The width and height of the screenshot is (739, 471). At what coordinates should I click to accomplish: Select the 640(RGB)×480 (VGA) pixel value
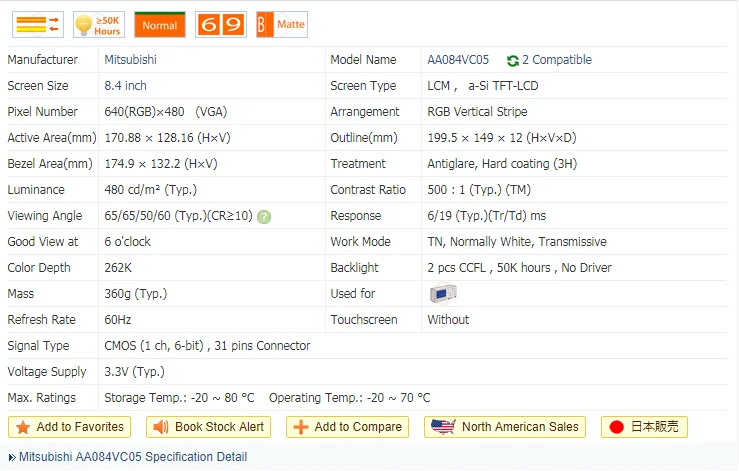(x=166, y=112)
